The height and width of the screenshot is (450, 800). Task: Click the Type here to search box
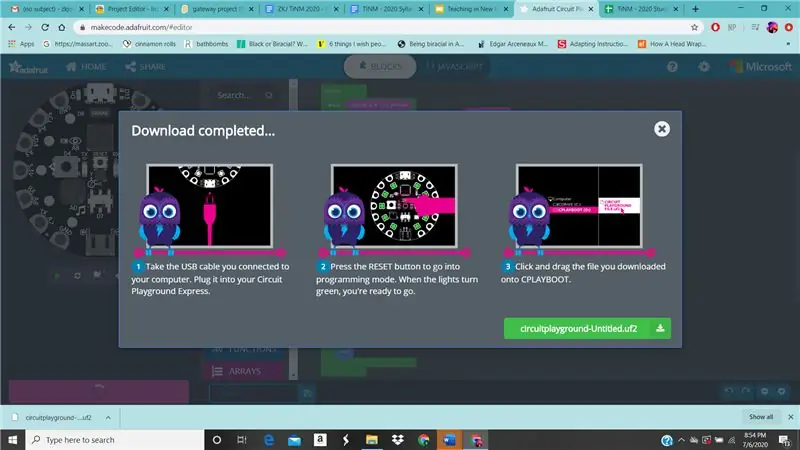coord(115,440)
